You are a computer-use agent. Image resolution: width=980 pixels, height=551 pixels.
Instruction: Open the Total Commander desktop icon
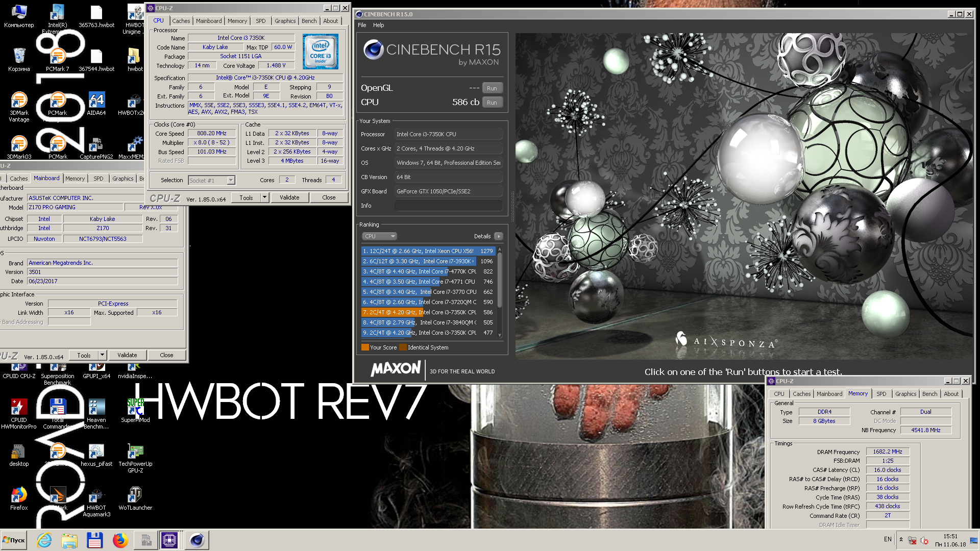[x=57, y=414]
